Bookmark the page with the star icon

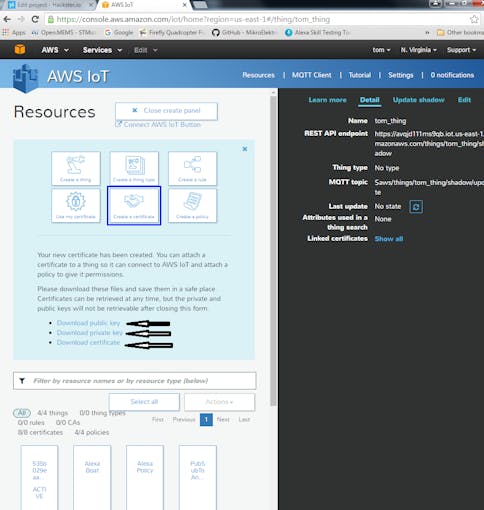[x=474, y=19]
